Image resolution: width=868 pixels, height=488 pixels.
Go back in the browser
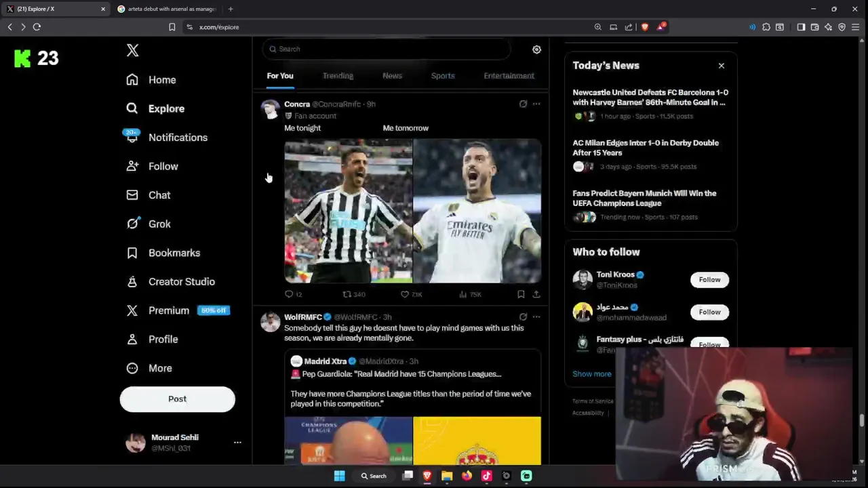[9, 27]
